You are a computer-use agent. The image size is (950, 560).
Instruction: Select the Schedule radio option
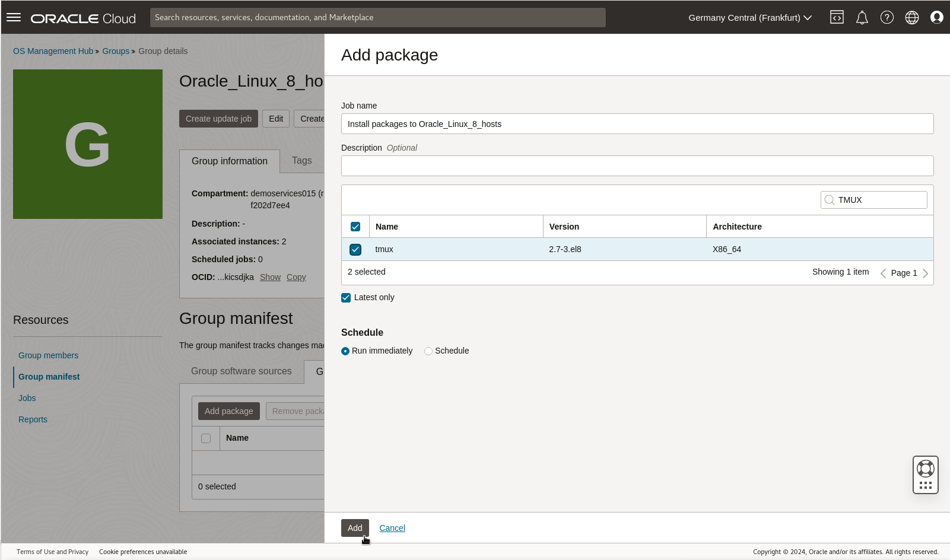pos(428,351)
